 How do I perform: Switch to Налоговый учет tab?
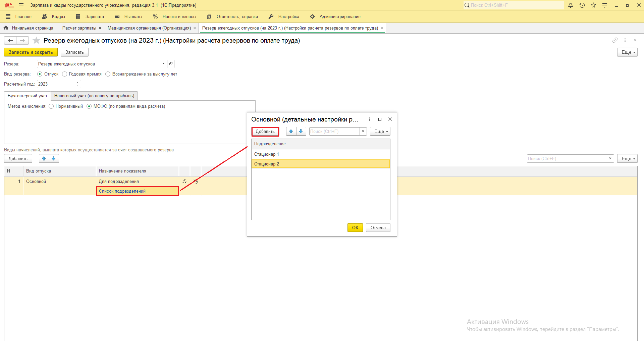click(x=94, y=96)
